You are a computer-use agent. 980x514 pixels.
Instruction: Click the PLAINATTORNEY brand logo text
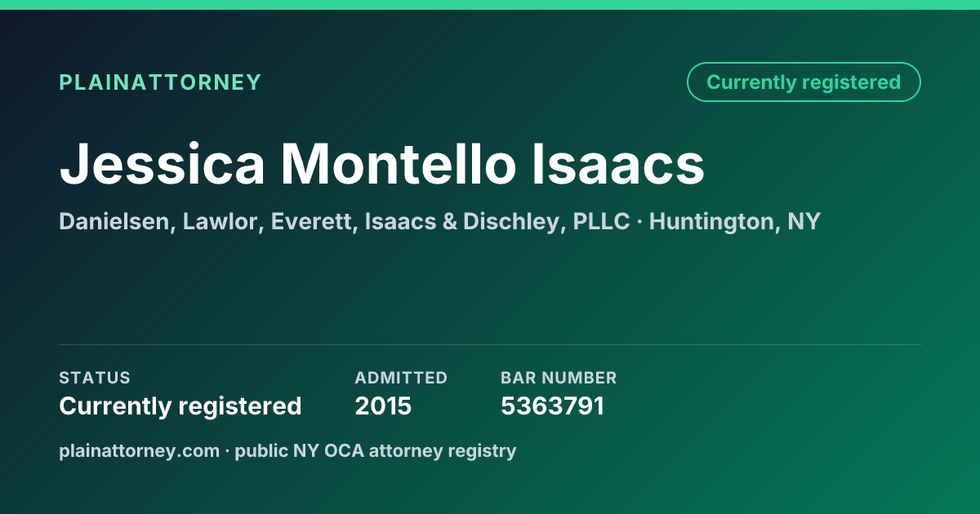160,82
